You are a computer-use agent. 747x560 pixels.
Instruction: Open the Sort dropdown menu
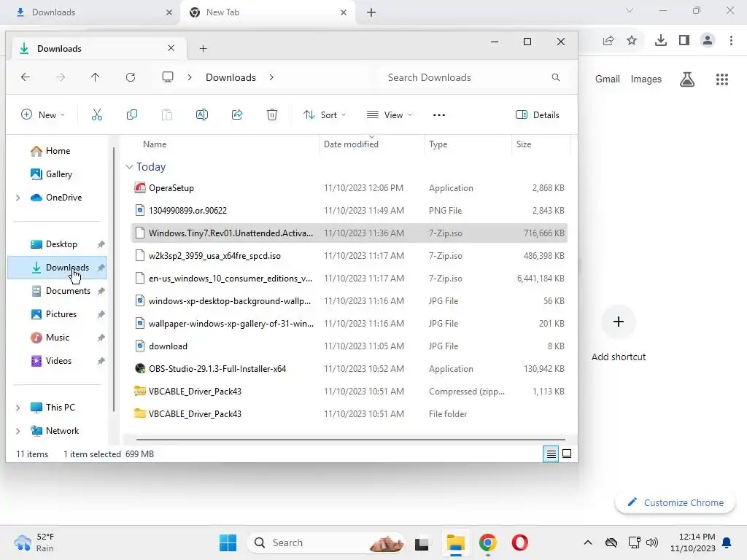pyautogui.click(x=325, y=114)
